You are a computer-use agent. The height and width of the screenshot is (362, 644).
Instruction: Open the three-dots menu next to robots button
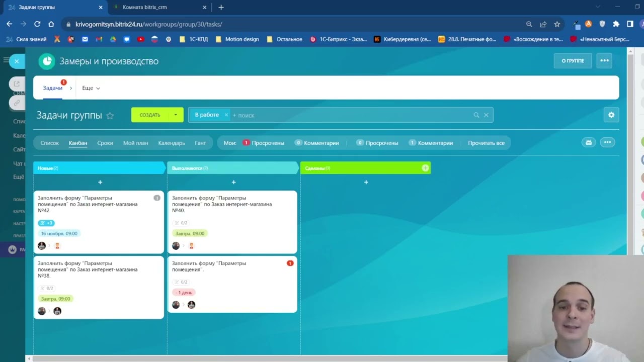pyautogui.click(x=607, y=142)
